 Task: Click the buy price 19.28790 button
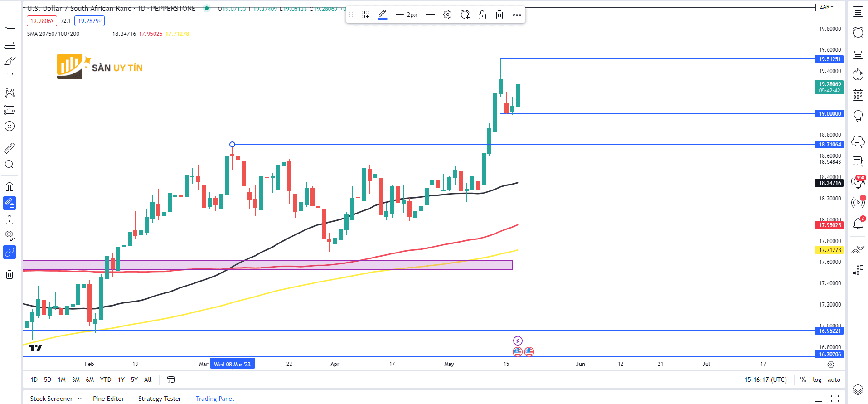click(89, 21)
